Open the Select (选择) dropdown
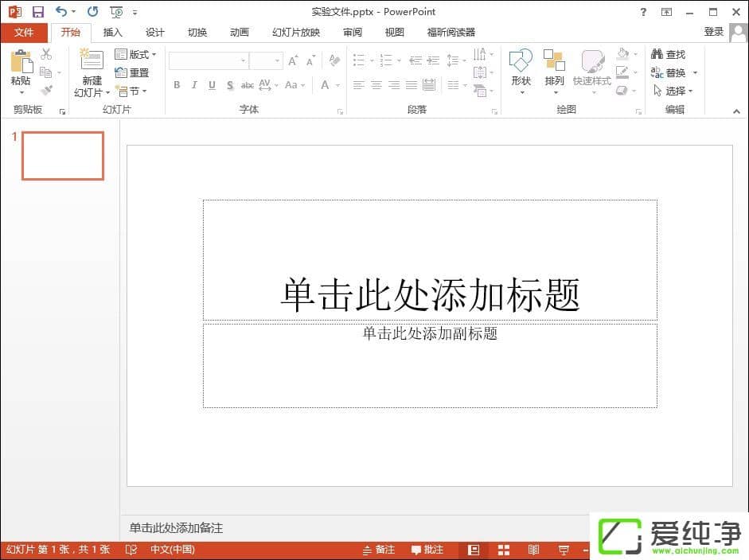Screen dimensions: 749x560 (673, 90)
